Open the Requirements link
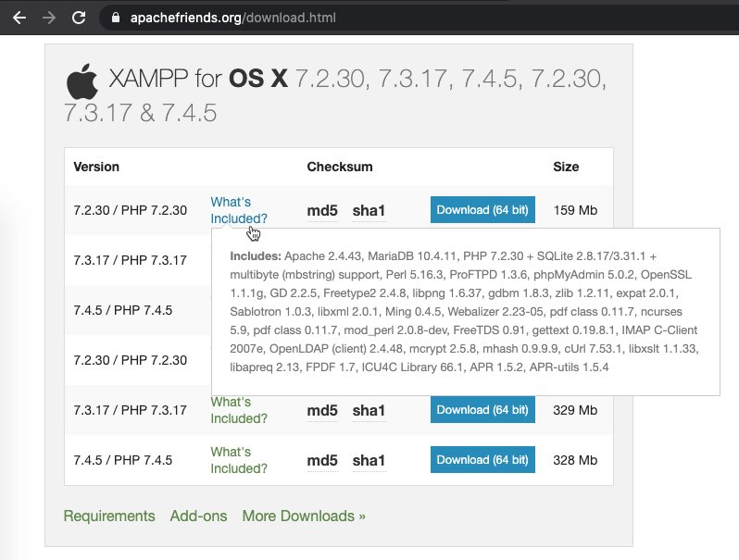The width and height of the screenshot is (739, 560). [x=109, y=516]
